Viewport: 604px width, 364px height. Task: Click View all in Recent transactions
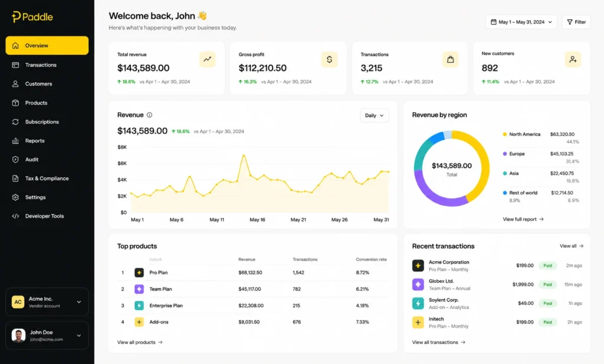(x=571, y=246)
